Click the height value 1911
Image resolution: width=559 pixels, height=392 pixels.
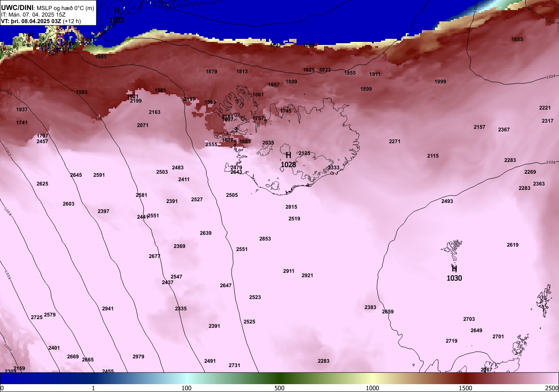coord(375,74)
